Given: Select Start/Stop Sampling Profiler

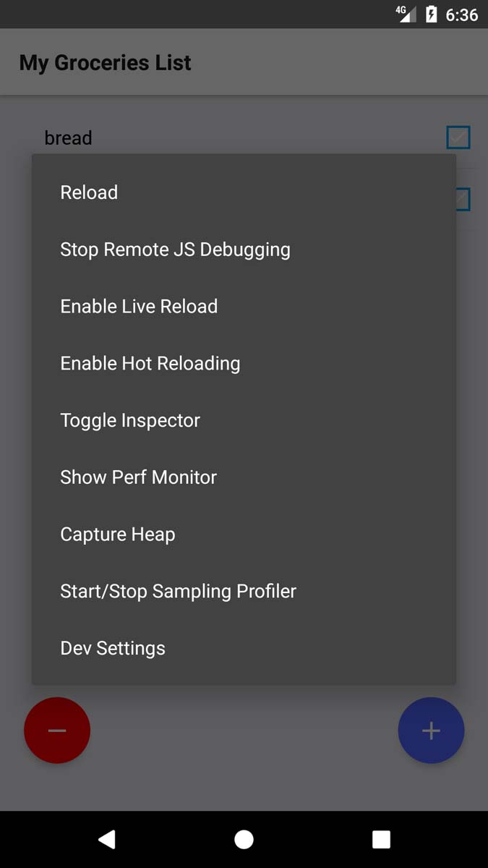Looking at the screenshot, I should pyautogui.click(x=178, y=592).
